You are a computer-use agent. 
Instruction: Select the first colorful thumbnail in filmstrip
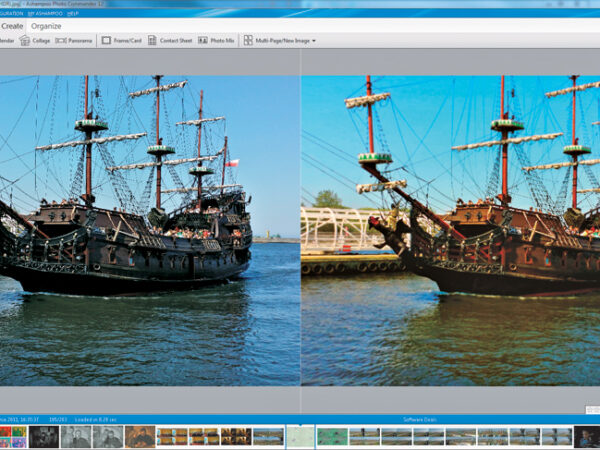[14, 436]
